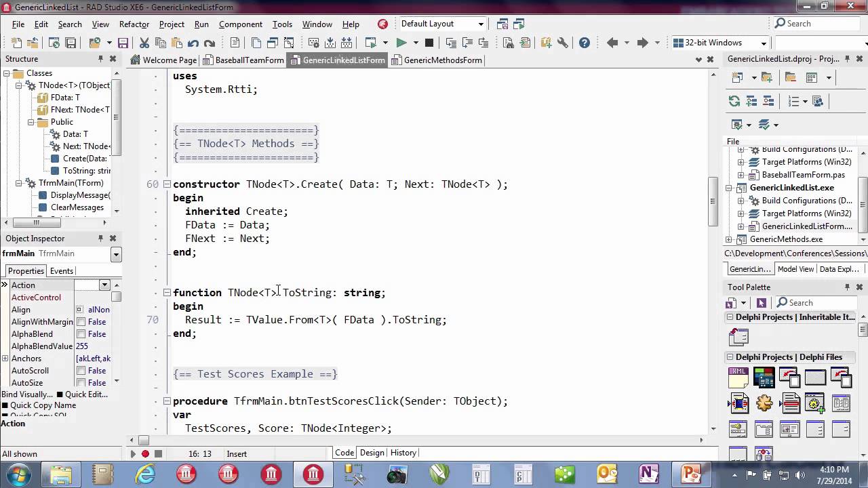This screenshot has height=488, width=868.
Task: Click the Save Desktop layout icon
Action: pyautogui.click(x=502, y=24)
